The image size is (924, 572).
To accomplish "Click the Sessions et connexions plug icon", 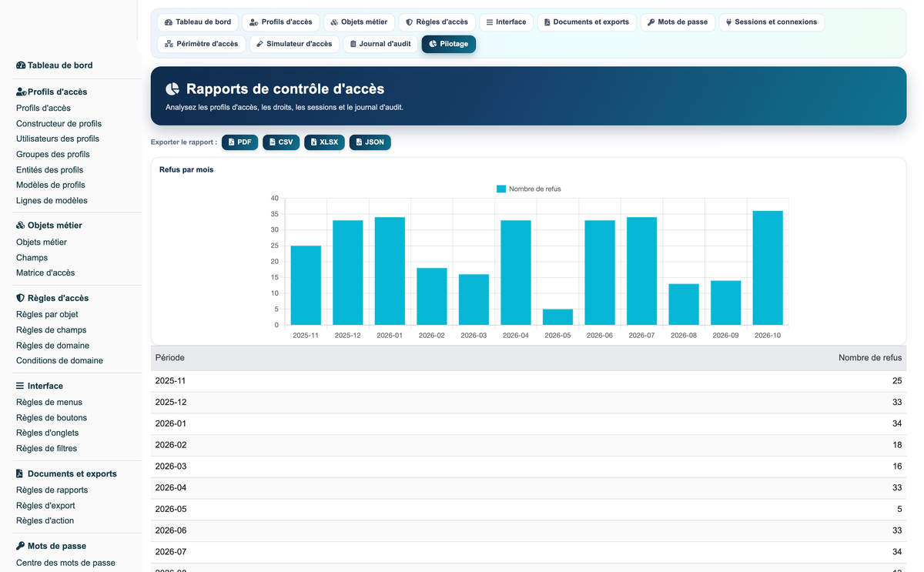I will pyautogui.click(x=728, y=22).
